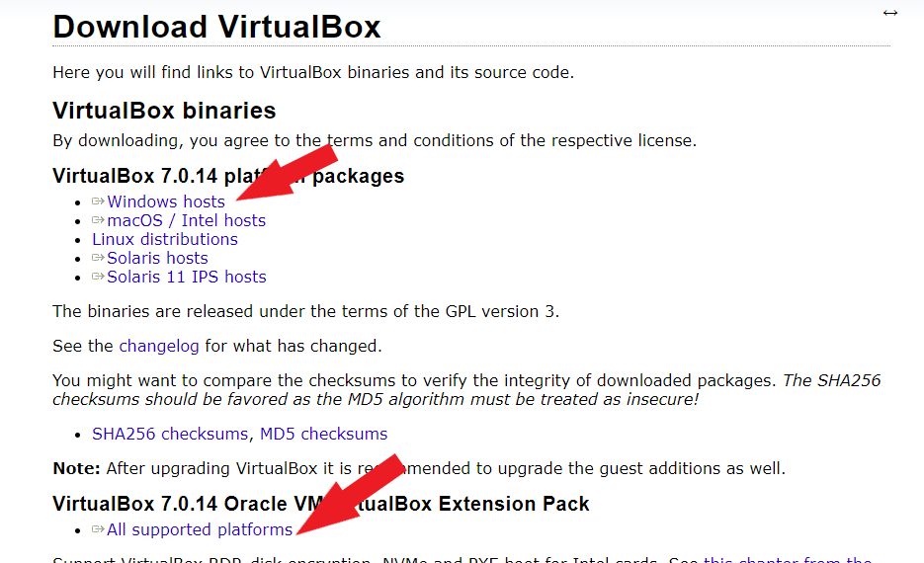Image resolution: width=924 pixels, height=563 pixels.
Task: Open the SHA256 checksums link
Action: pos(170,434)
